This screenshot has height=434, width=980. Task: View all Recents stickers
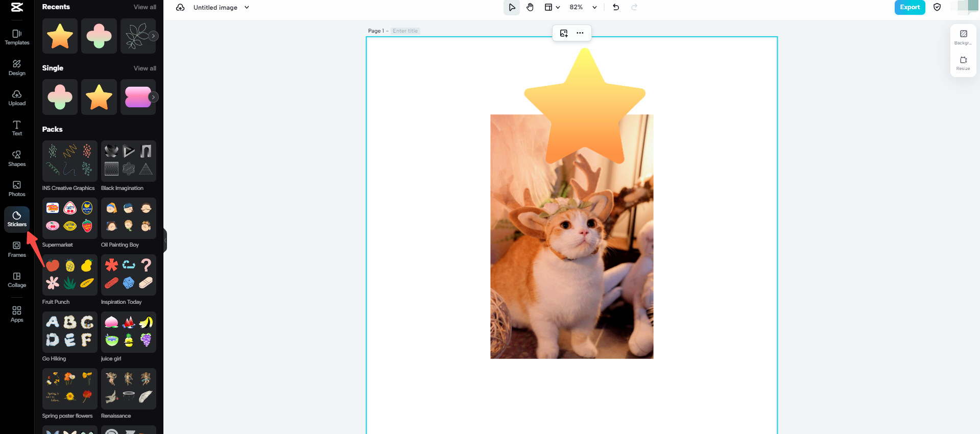point(145,7)
